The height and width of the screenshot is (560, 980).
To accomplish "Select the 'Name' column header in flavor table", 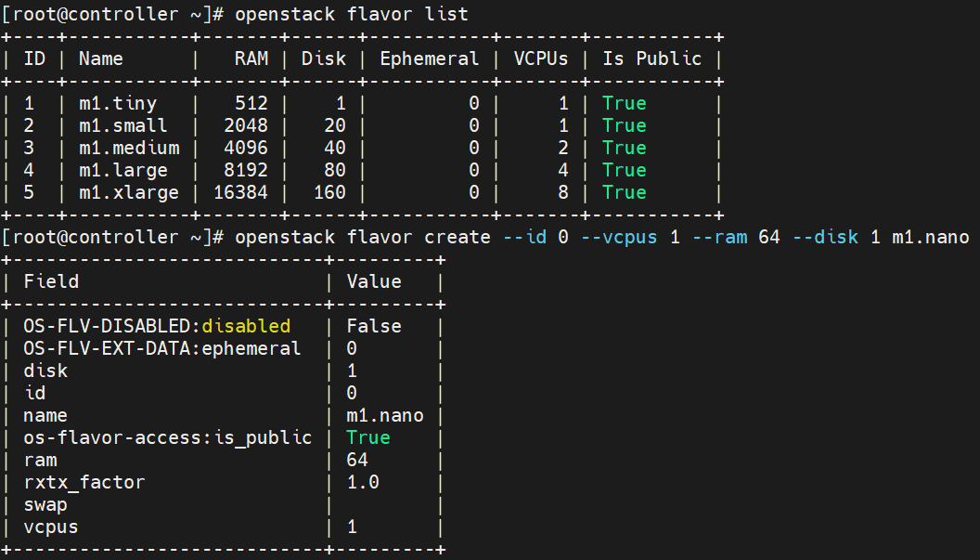I will click(x=100, y=59).
